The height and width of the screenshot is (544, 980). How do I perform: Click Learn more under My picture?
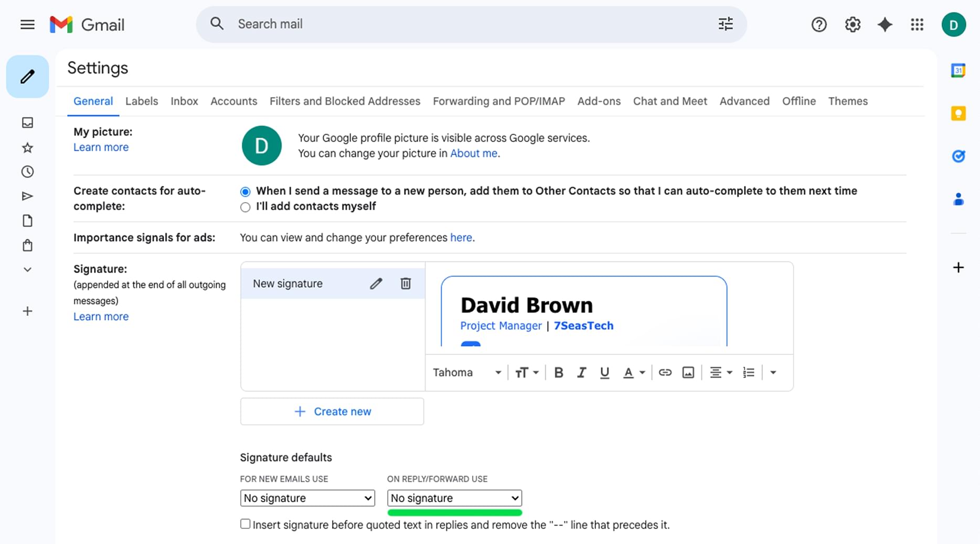[101, 147]
